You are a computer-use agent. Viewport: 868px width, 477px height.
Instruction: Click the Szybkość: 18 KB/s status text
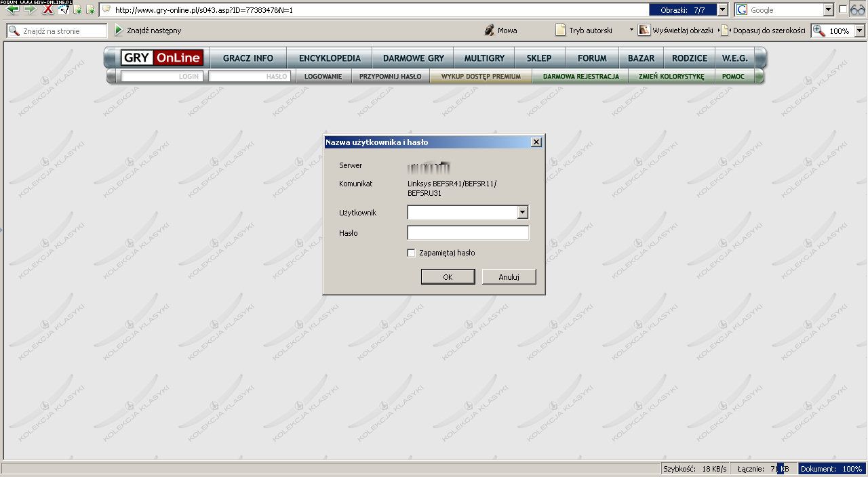pyautogui.click(x=695, y=468)
